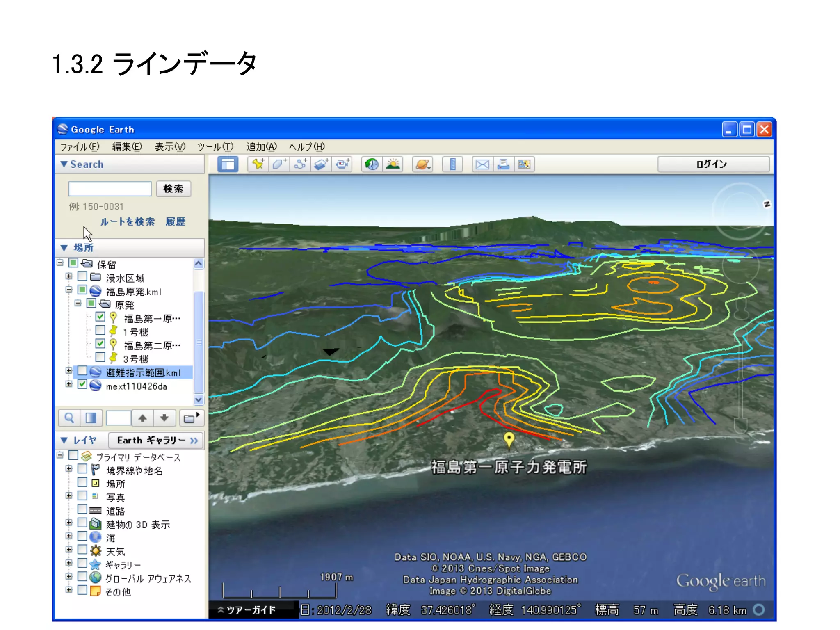840x630 pixels.
Task: Expand the ギャラリー layer node
Action: pyautogui.click(x=69, y=563)
